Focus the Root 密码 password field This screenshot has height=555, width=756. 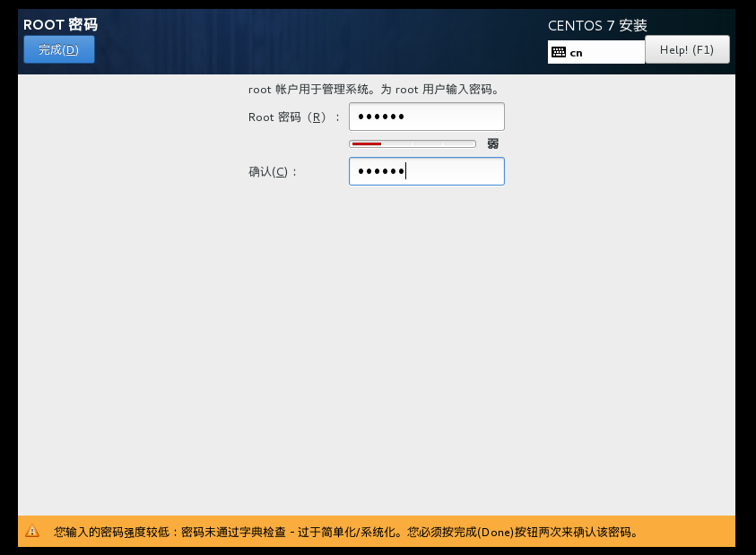coord(427,117)
